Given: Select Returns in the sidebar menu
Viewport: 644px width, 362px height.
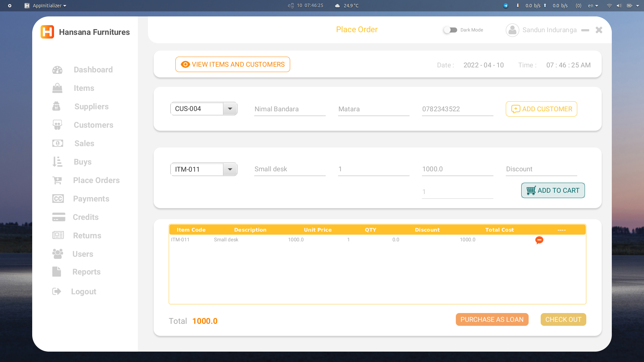Looking at the screenshot, I should click(57, 235).
